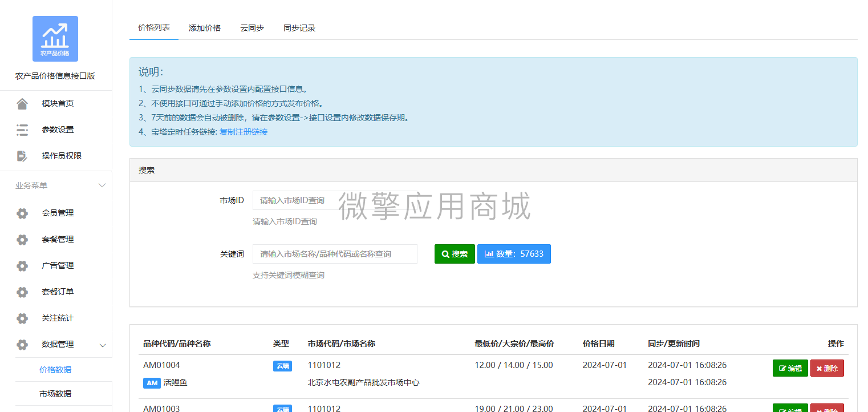Click the 复制注册链接 link
This screenshot has width=868, height=412.
point(244,132)
